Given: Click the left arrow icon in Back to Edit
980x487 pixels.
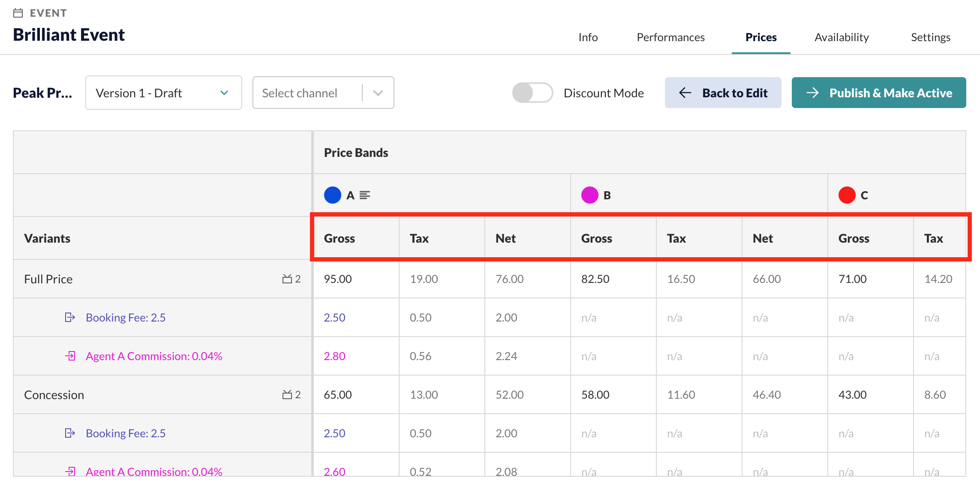Looking at the screenshot, I should pos(685,93).
